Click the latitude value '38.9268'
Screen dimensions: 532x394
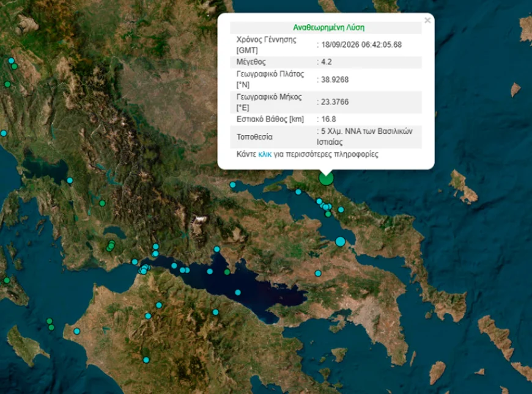pyautogui.click(x=335, y=79)
